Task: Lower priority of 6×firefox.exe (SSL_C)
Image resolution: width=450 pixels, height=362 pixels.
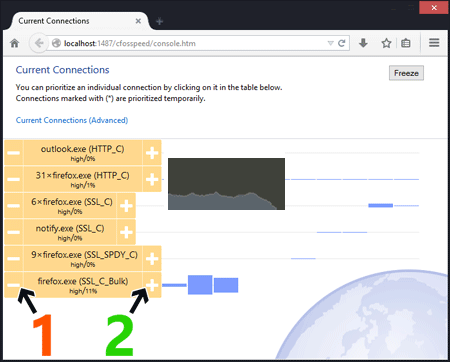Action: click(13, 206)
